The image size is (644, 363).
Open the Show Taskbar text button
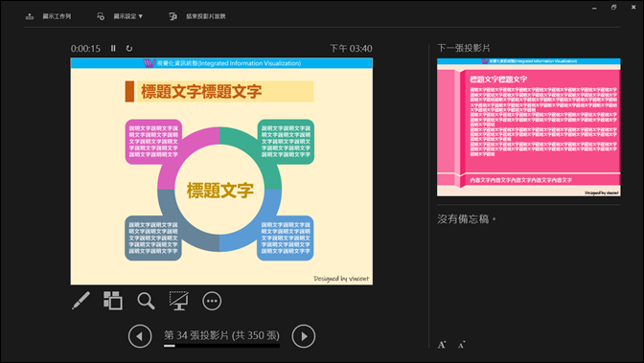point(57,16)
